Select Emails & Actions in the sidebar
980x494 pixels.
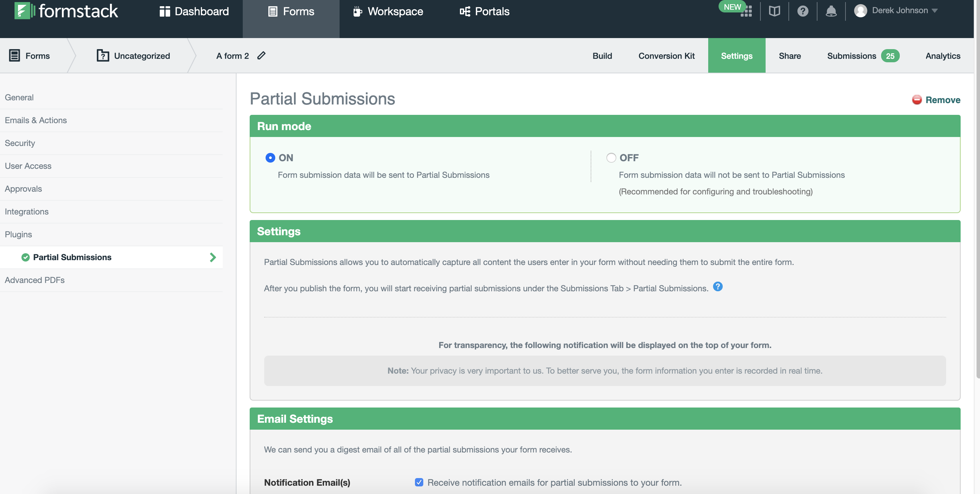click(36, 120)
